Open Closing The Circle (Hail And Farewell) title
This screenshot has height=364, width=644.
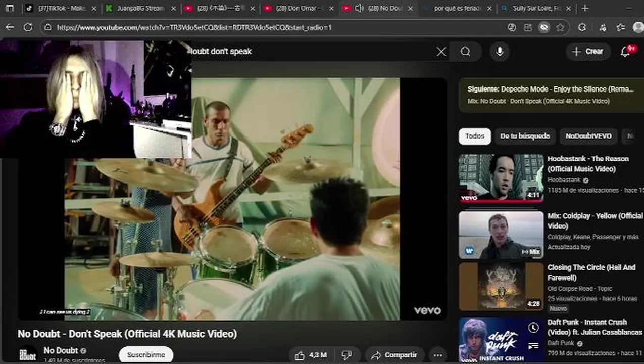(591, 272)
